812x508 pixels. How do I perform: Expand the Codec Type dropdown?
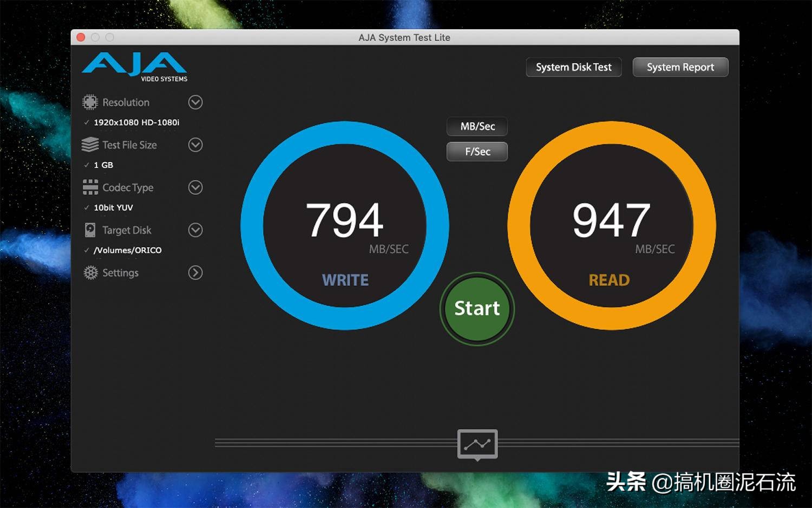coord(195,187)
